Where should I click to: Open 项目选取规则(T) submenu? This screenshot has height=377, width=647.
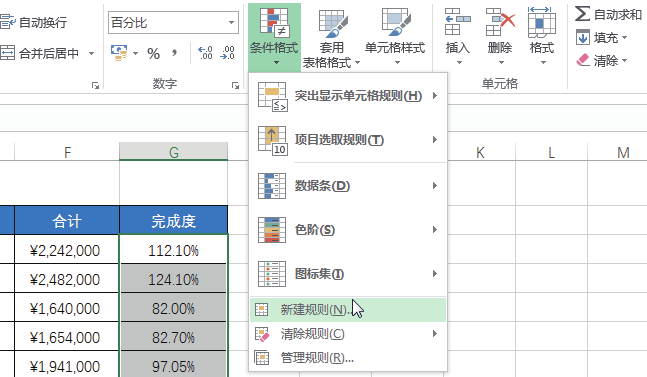click(x=348, y=140)
